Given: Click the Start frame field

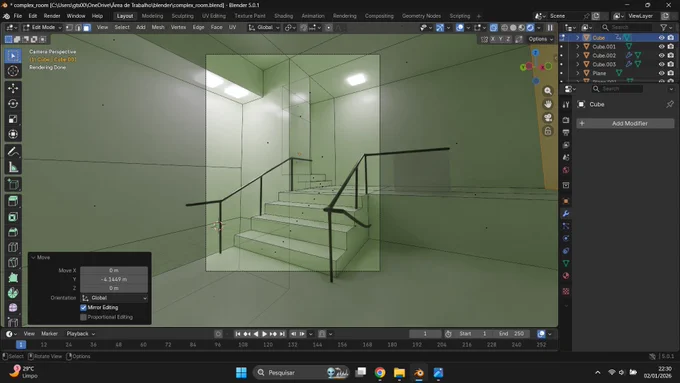Looking at the screenshot, I should pyautogui.click(x=474, y=334).
